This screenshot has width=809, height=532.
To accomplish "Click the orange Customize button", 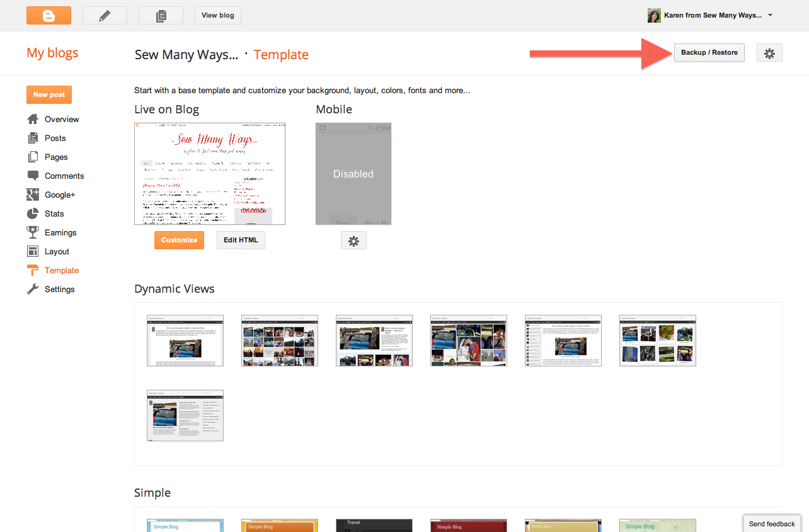I will (179, 240).
